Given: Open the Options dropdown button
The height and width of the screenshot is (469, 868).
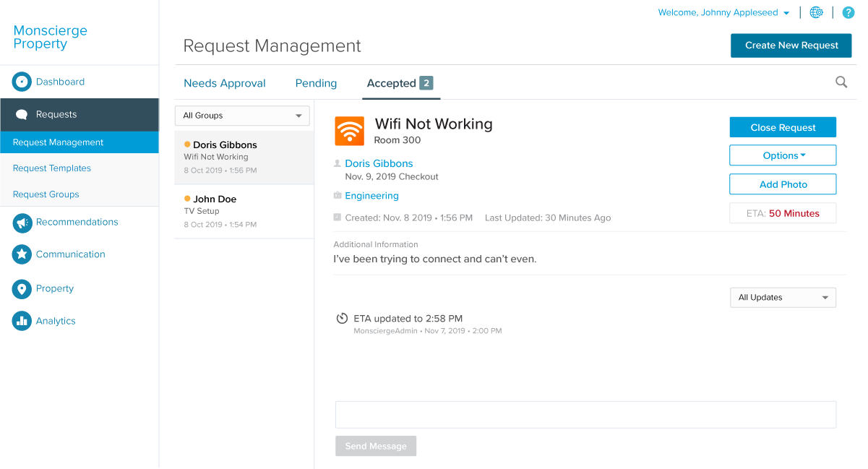Looking at the screenshot, I should click(x=783, y=155).
